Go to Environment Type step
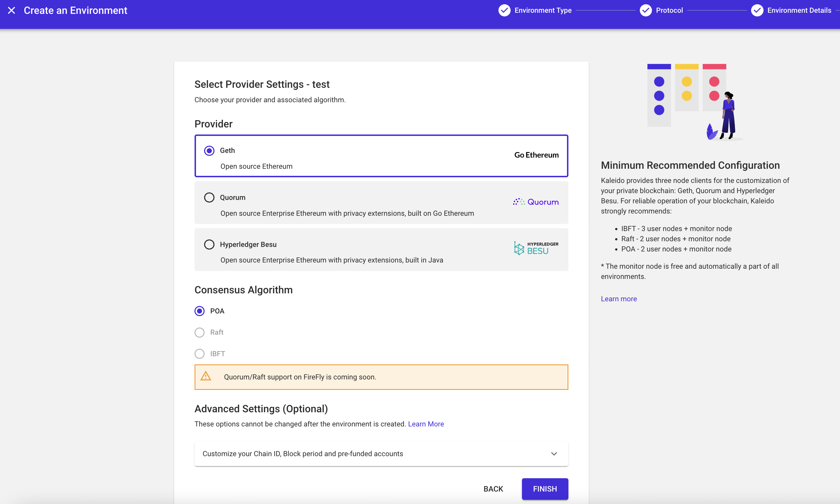This screenshot has width=840, height=504. pos(543,10)
